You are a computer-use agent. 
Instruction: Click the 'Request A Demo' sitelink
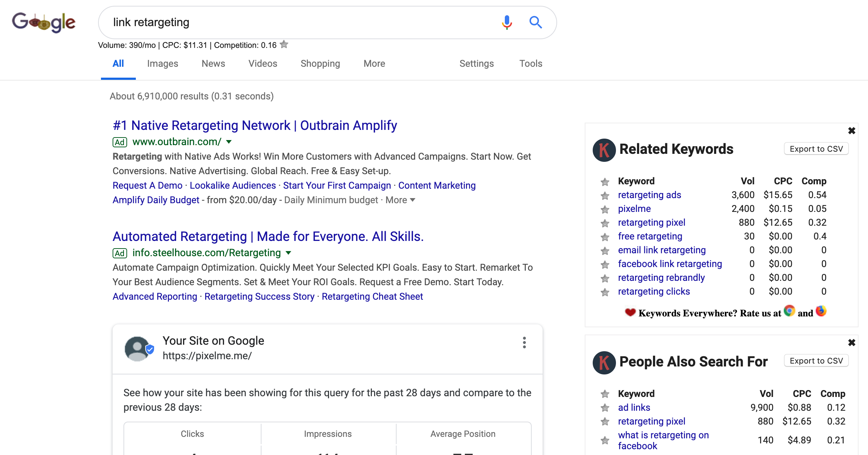(147, 185)
